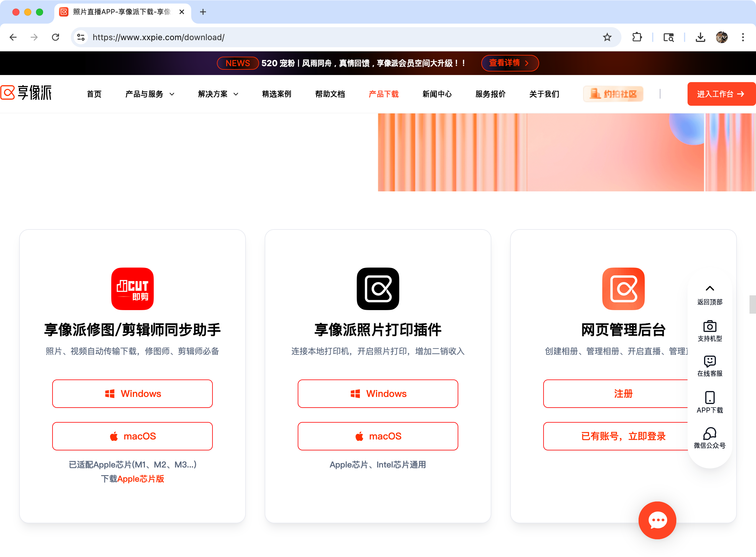Click the tab search media icon in toolbar
The image size is (756, 557).
coord(669,37)
